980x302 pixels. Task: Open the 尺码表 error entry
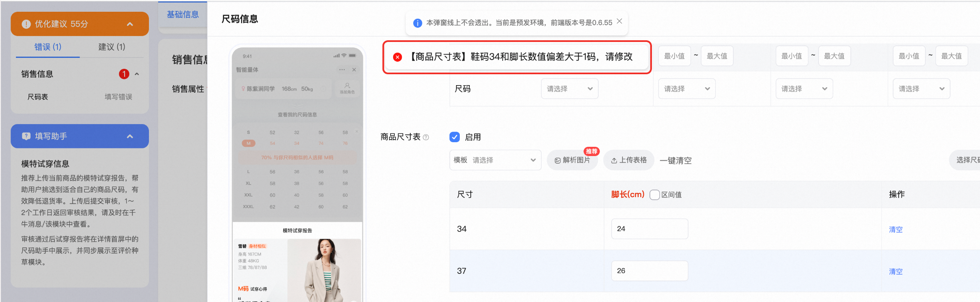coord(38,97)
